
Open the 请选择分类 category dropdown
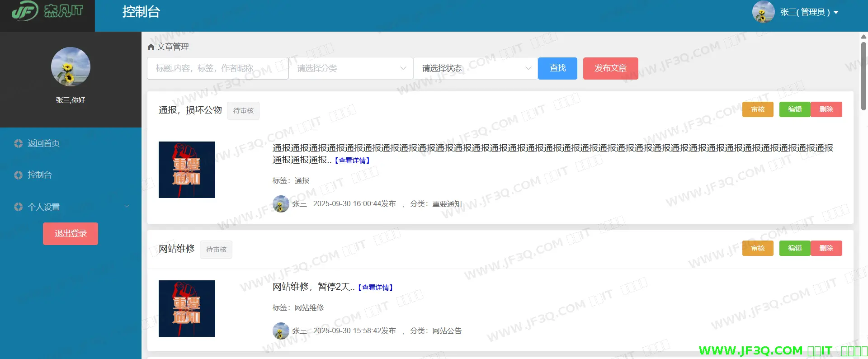[350, 68]
